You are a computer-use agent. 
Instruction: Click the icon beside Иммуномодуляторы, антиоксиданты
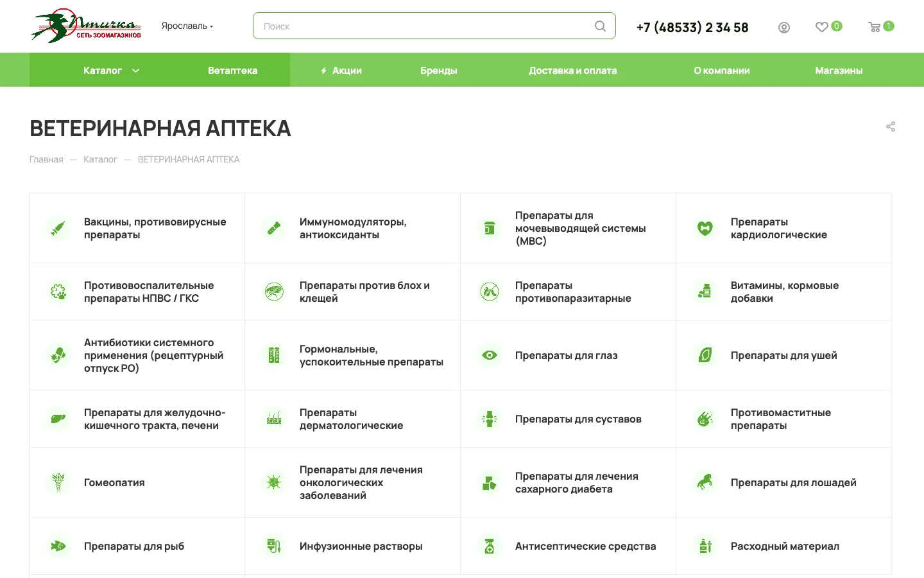pyautogui.click(x=274, y=228)
